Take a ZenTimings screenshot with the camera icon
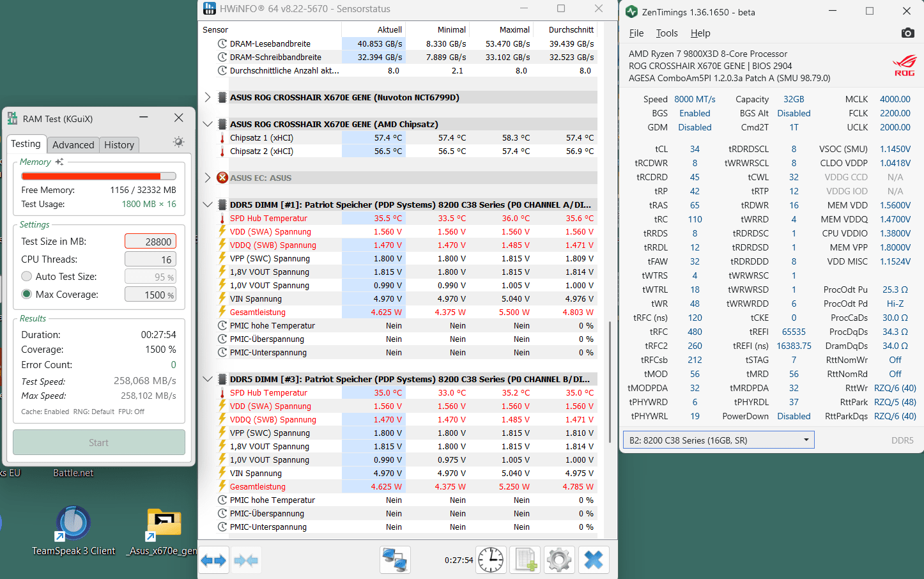 tap(907, 33)
